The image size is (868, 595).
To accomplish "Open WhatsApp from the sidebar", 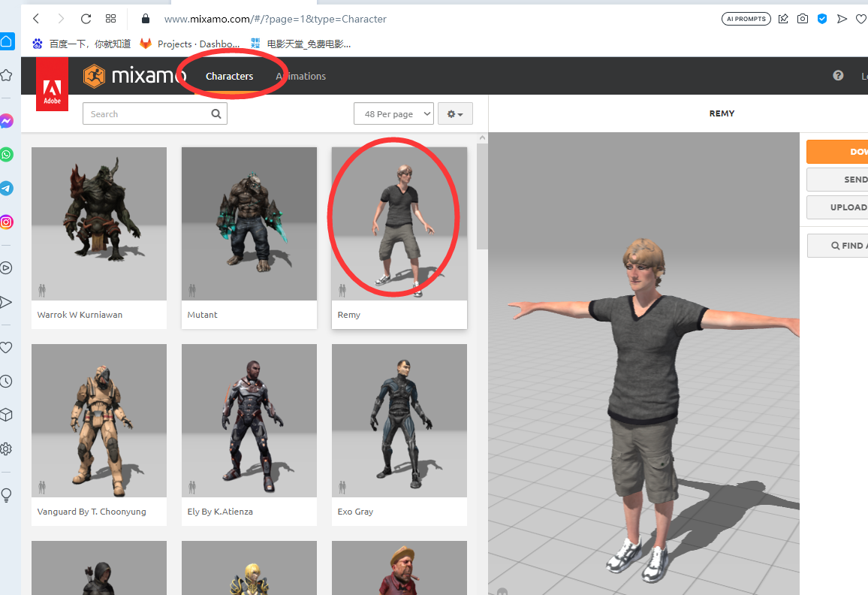I will coord(6,155).
